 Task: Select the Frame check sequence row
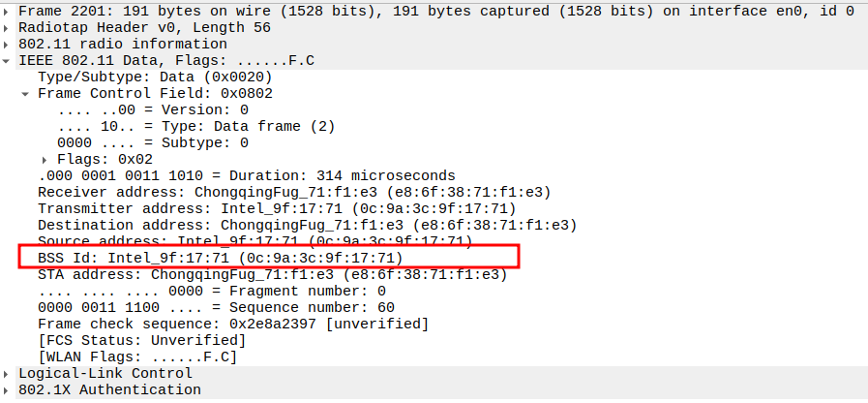click(232, 324)
